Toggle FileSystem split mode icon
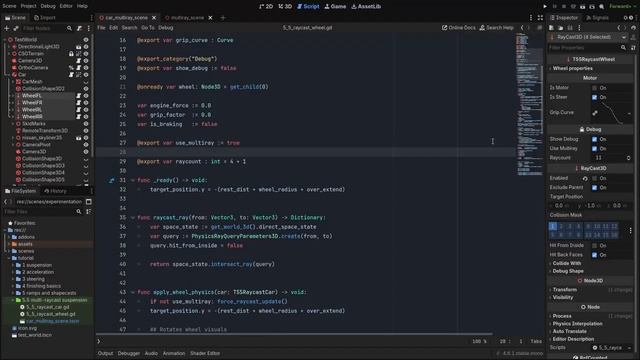Viewport: 640px width, 360px height. (89, 202)
